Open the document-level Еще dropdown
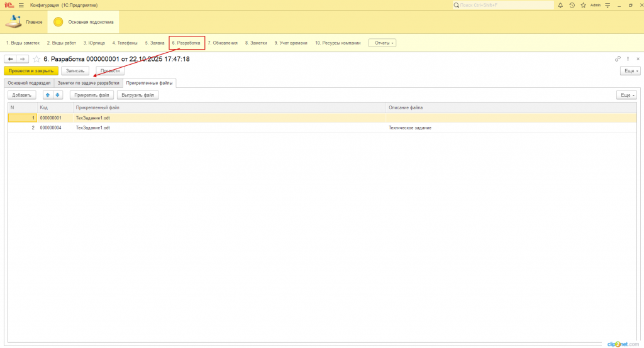 (630, 71)
